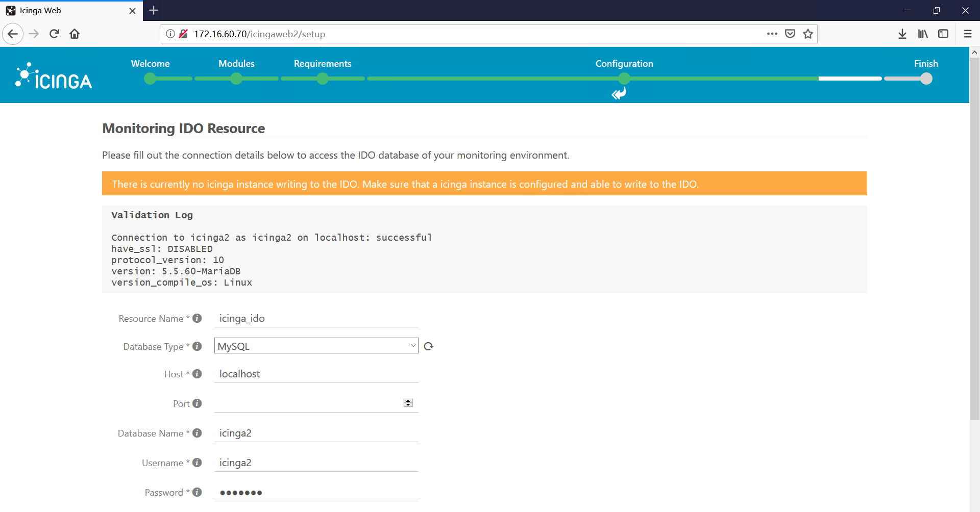Click the scrollbar up arrow
This screenshot has height=512, width=980.
[974, 52]
